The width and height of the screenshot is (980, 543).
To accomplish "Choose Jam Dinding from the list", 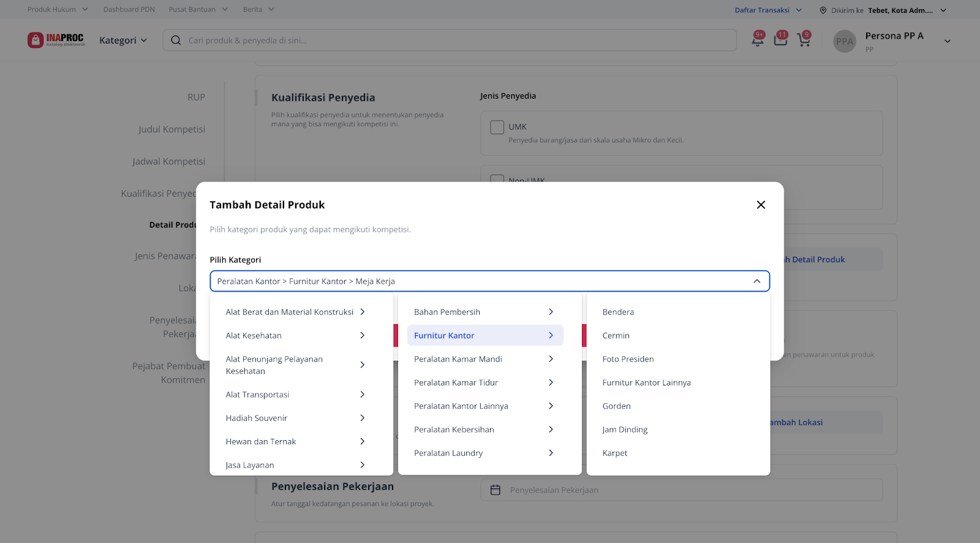I will (625, 430).
